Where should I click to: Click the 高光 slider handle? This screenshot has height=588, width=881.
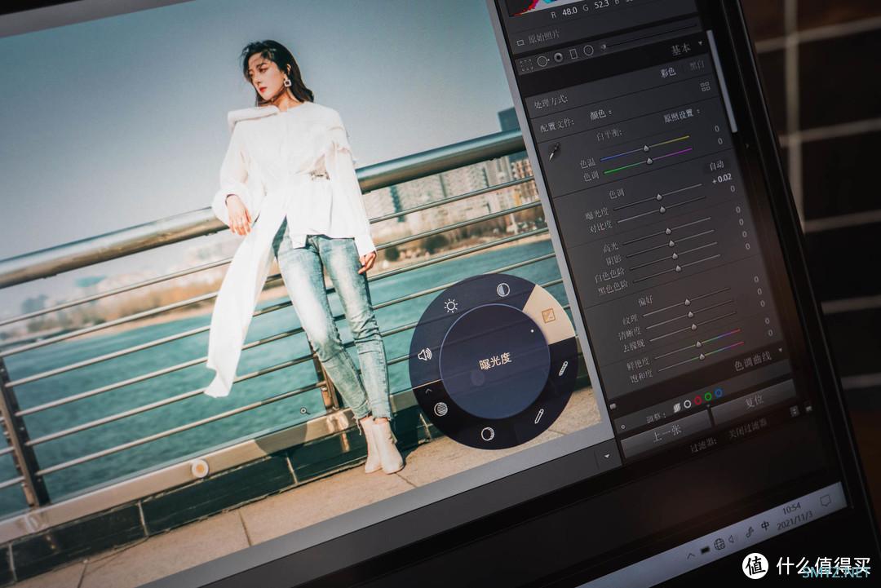coord(668,231)
